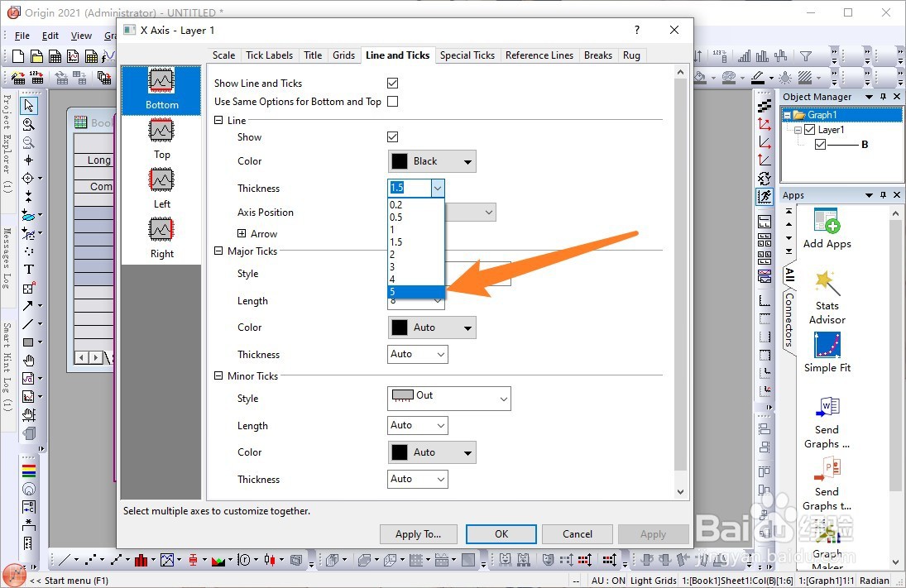The width and height of the screenshot is (906, 588).
Task: Select the Rectangle drawing tool
Action: tap(28, 342)
